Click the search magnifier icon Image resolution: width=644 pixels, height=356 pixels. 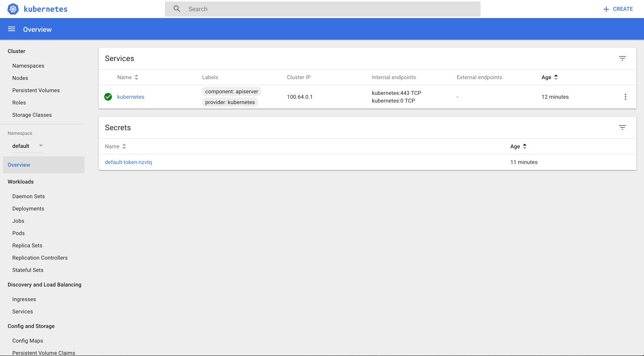pos(177,9)
